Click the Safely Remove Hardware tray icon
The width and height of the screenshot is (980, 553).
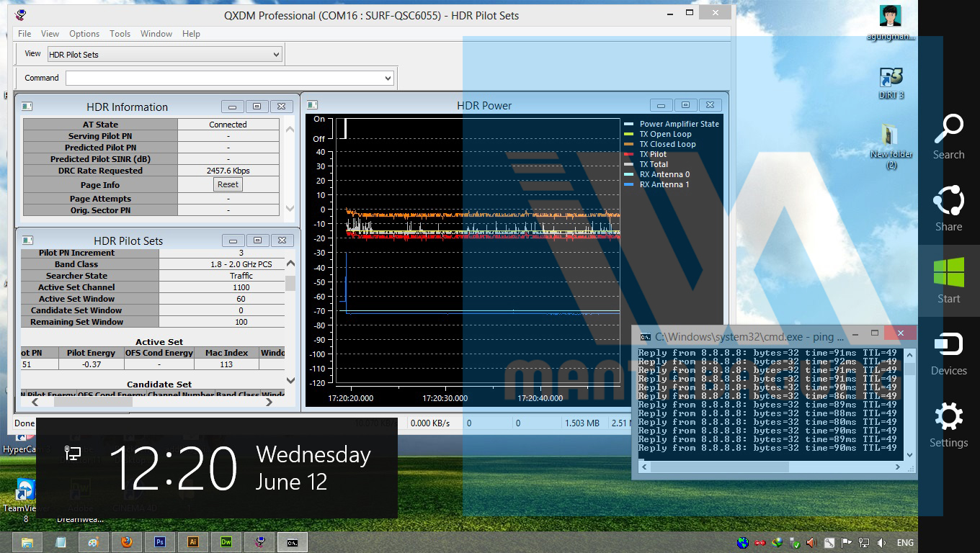(x=793, y=543)
